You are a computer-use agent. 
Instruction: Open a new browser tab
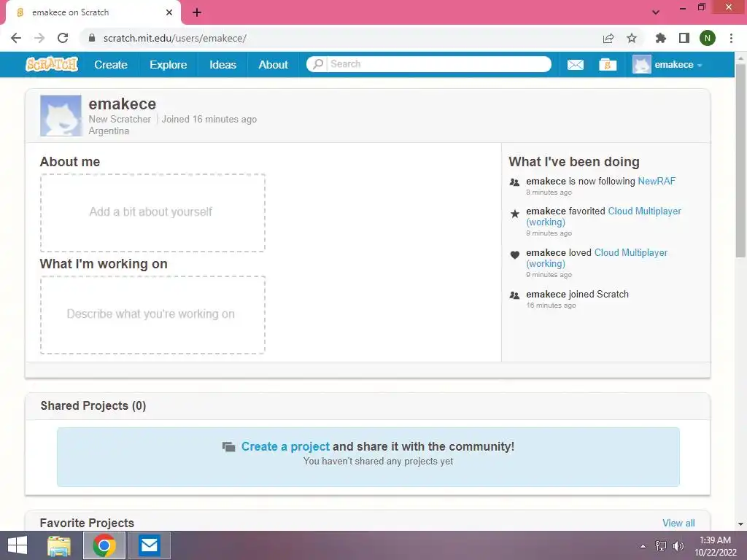(x=197, y=12)
